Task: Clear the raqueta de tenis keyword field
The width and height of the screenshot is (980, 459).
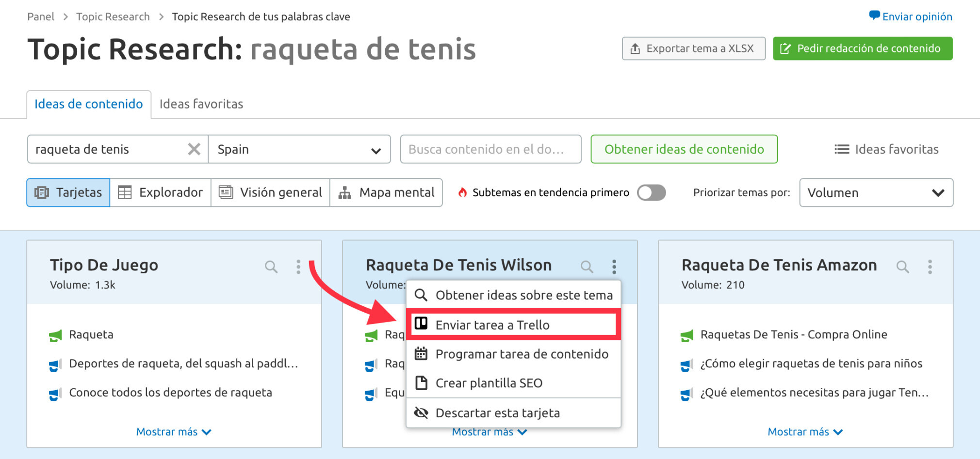Action: coord(194,149)
